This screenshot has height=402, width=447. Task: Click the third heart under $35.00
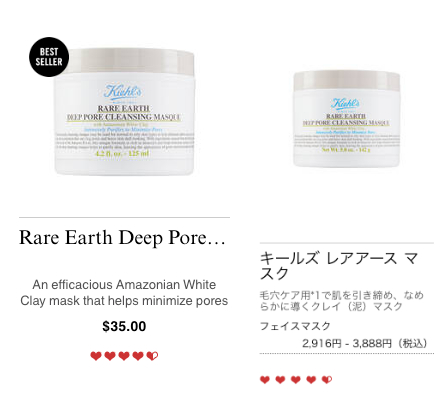pos(124,356)
